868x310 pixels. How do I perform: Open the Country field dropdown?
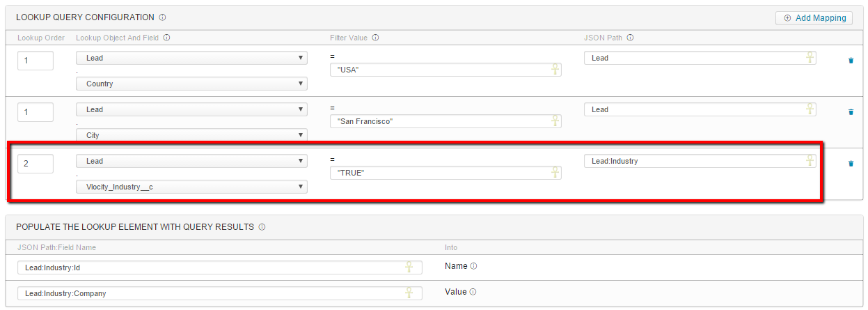(x=191, y=84)
